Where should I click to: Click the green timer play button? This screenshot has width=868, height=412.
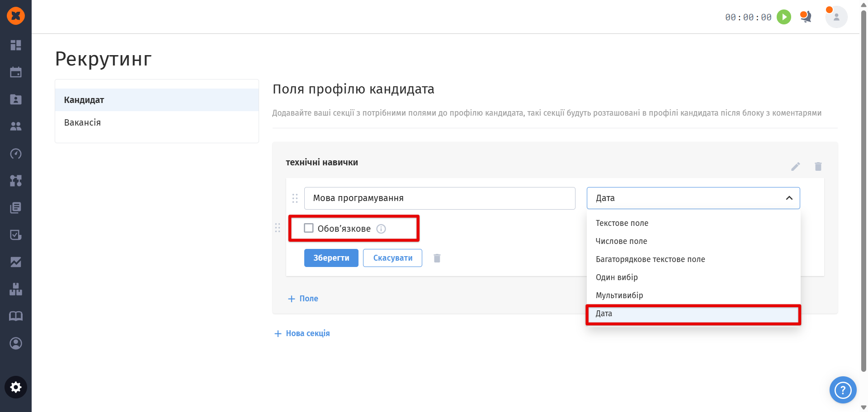(784, 17)
